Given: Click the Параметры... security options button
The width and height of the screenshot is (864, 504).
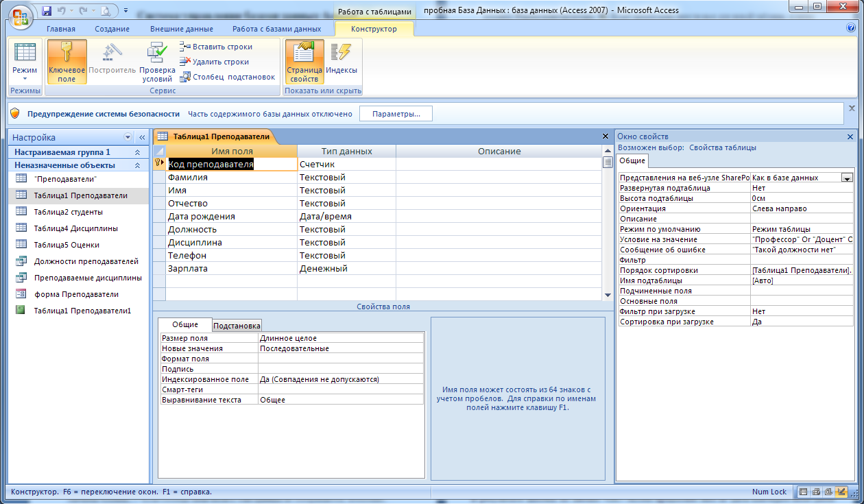Looking at the screenshot, I should (x=396, y=114).
